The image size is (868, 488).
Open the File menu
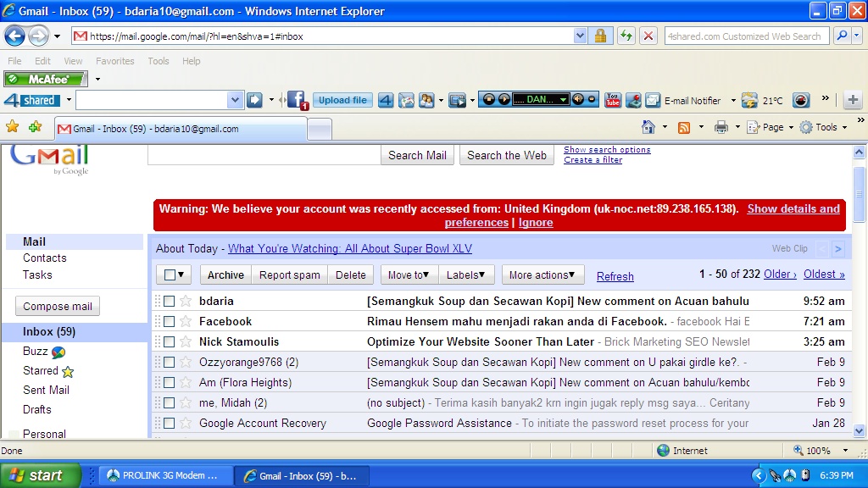pos(14,61)
